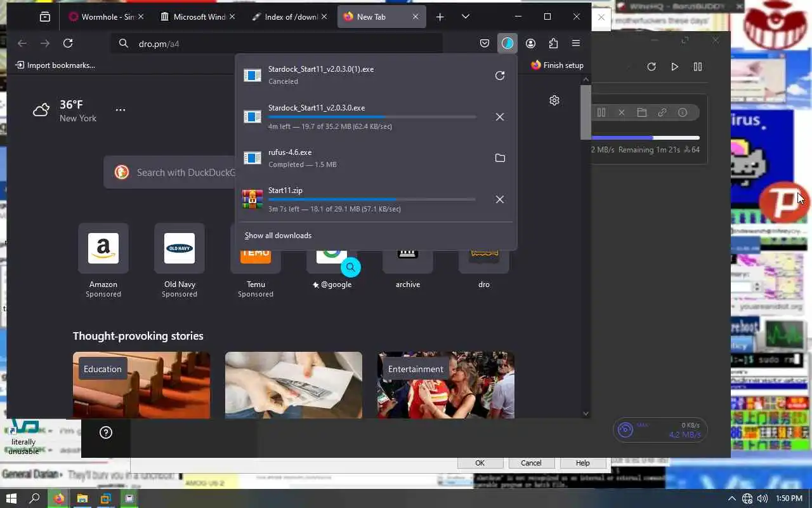
Task: Click the Start11.zip download progress bar
Action: coord(372,199)
